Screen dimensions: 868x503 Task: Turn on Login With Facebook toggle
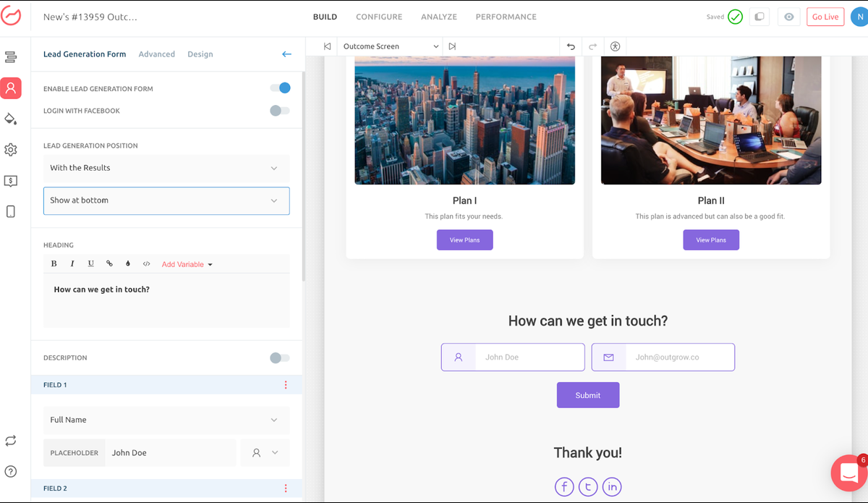280,111
